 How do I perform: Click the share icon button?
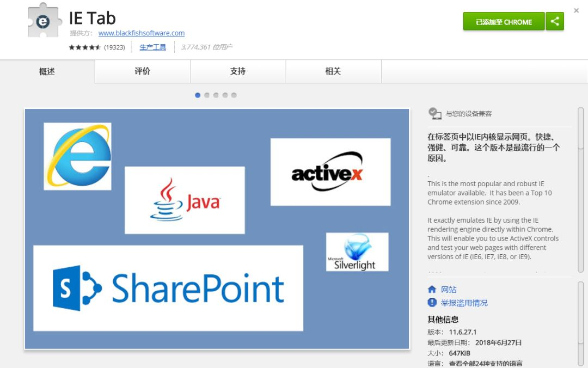(x=555, y=21)
